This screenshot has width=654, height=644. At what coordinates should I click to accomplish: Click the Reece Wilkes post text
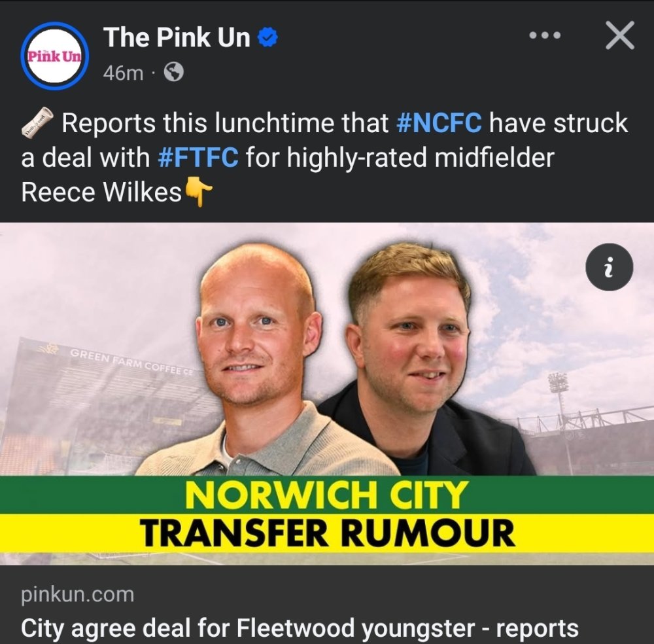pos(101,192)
